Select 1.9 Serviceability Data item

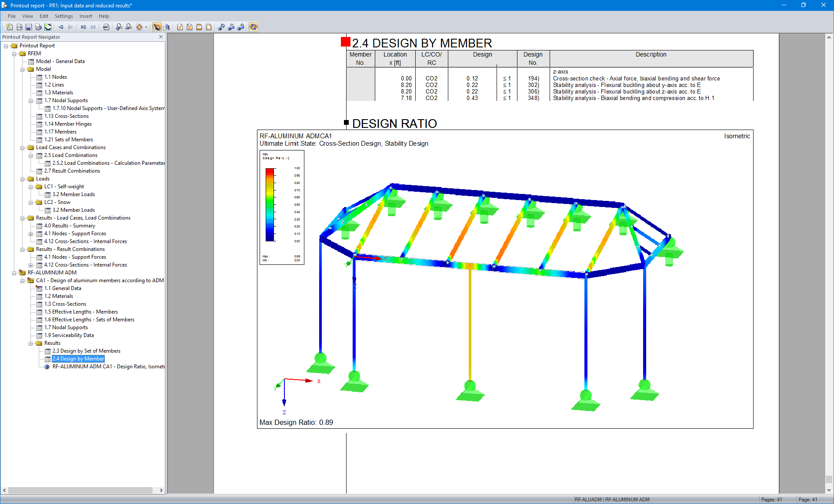point(69,335)
